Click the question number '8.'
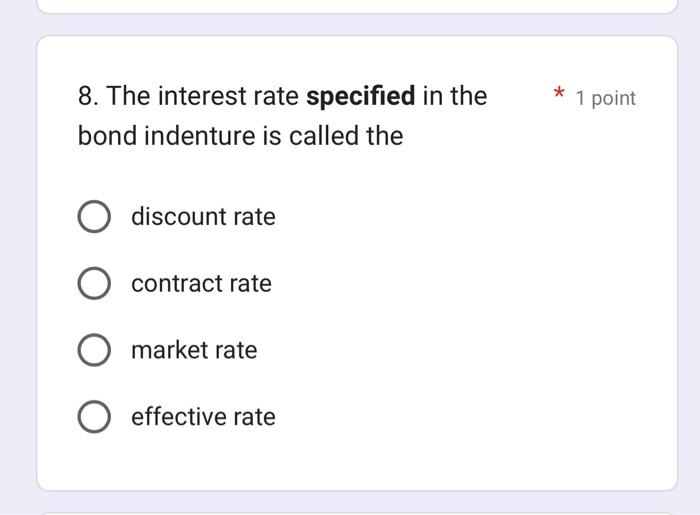 click(88, 96)
